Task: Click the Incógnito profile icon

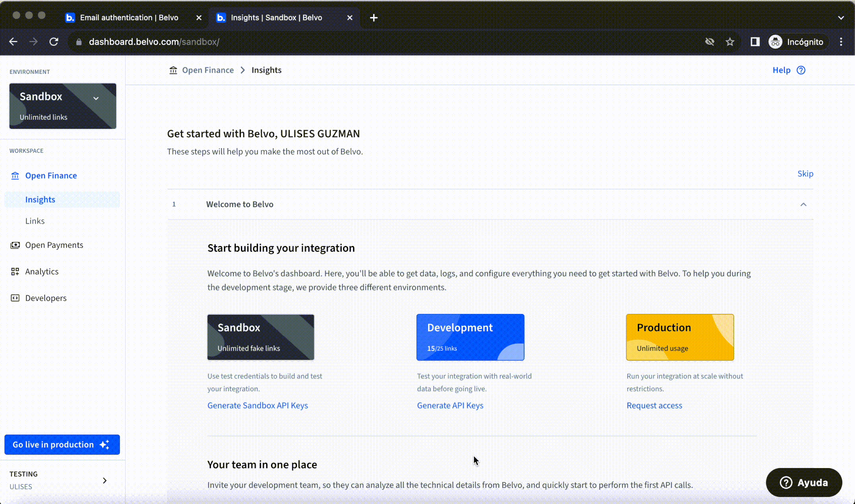Action: coord(775,42)
